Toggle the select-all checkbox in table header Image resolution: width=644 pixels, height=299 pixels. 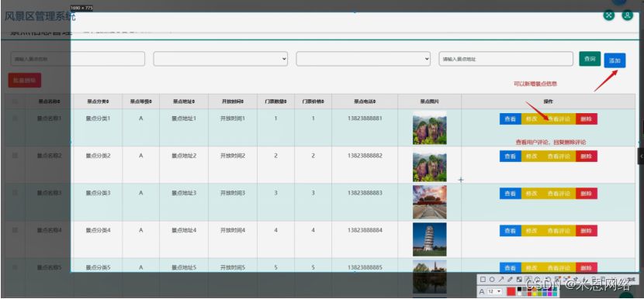click(15, 101)
